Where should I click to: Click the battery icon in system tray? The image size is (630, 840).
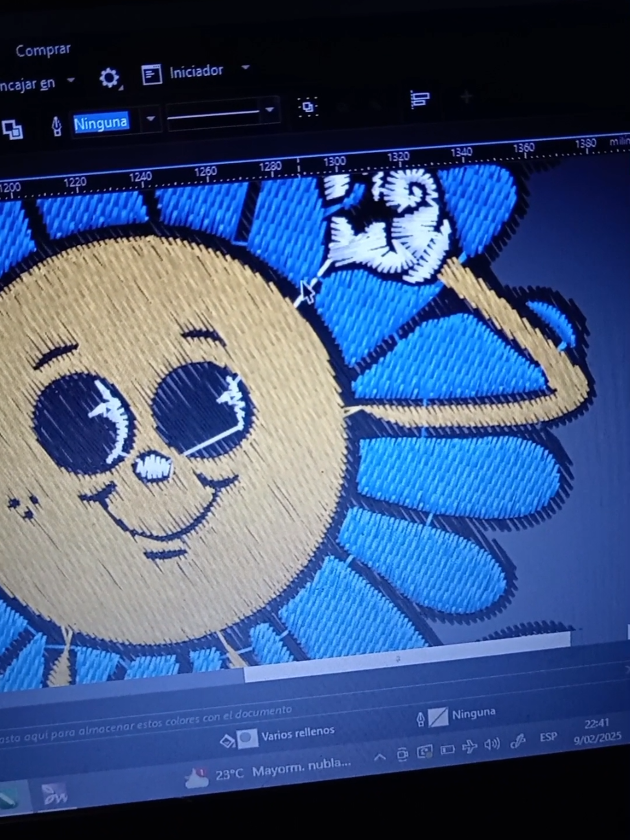click(447, 750)
